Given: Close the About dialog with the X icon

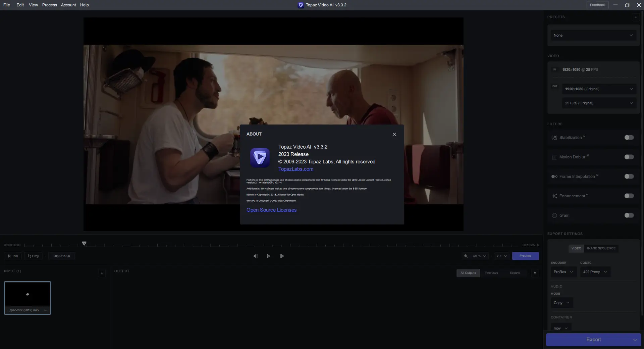Looking at the screenshot, I should pyautogui.click(x=394, y=134).
